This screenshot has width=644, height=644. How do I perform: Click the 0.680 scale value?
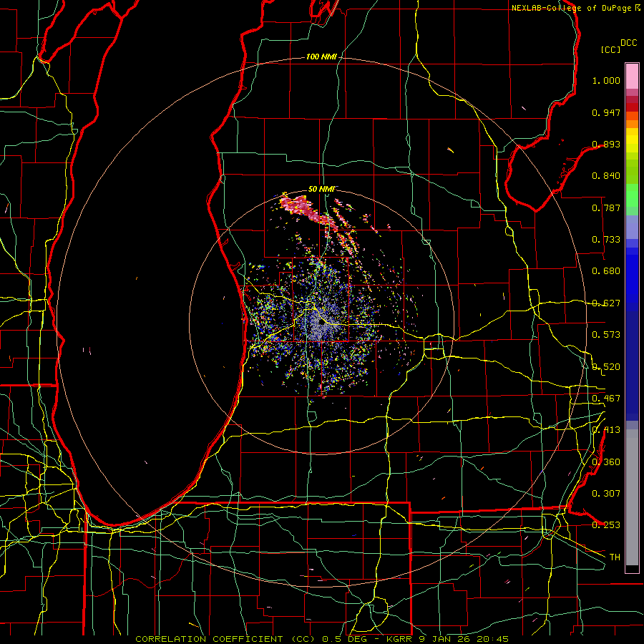606,271
